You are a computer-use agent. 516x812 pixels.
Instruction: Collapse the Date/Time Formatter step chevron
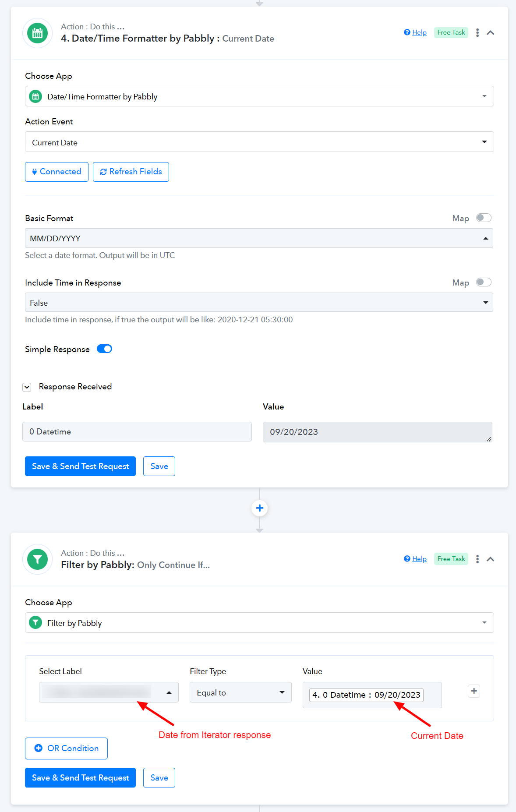[491, 33]
